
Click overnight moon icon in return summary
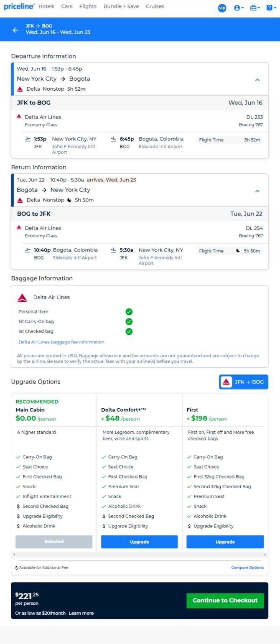pyautogui.click(x=69, y=200)
